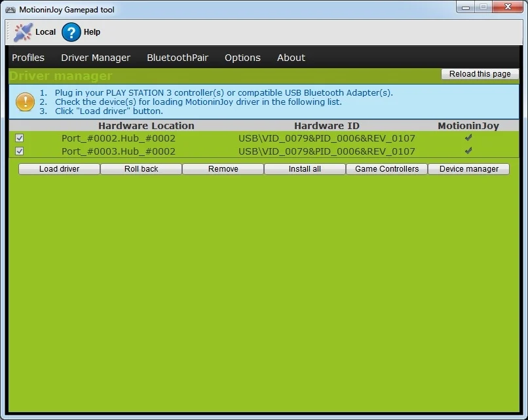This screenshot has width=528, height=420.
Task: Click the MotioninJoy column header
Action: 468,126
